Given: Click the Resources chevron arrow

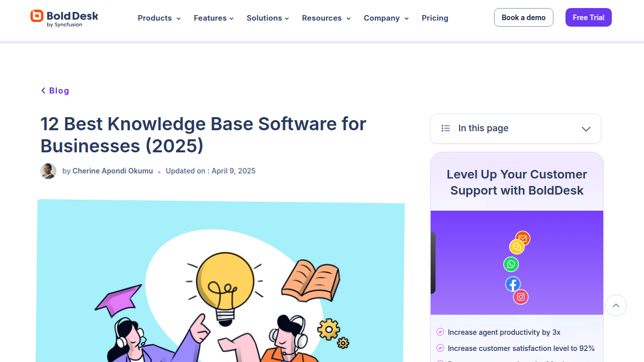Looking at the screenshot, I should [x=348, y=19].
